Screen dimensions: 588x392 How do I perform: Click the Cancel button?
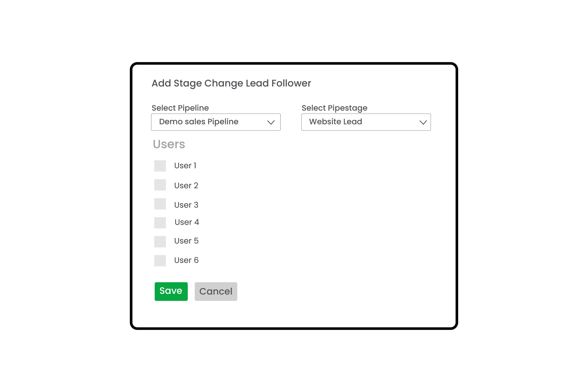tap(216, 291)
